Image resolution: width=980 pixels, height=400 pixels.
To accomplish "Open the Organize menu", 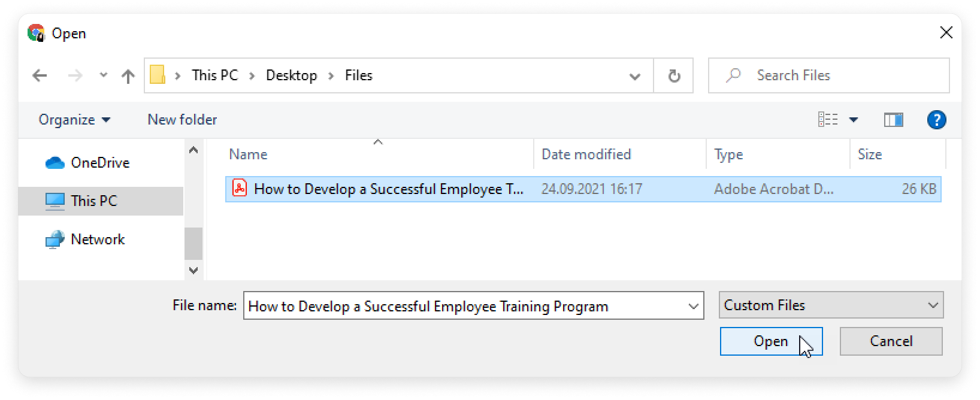I will [74, 120].
